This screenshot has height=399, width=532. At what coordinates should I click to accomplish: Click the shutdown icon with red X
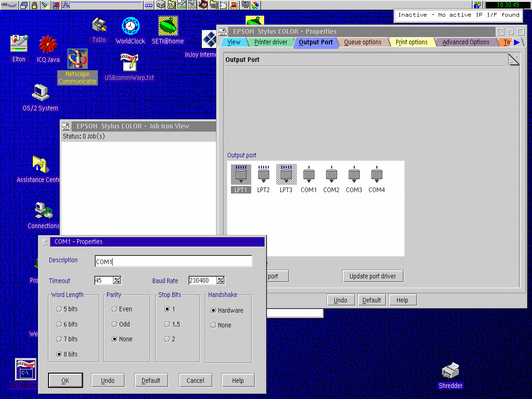point(55,5)
